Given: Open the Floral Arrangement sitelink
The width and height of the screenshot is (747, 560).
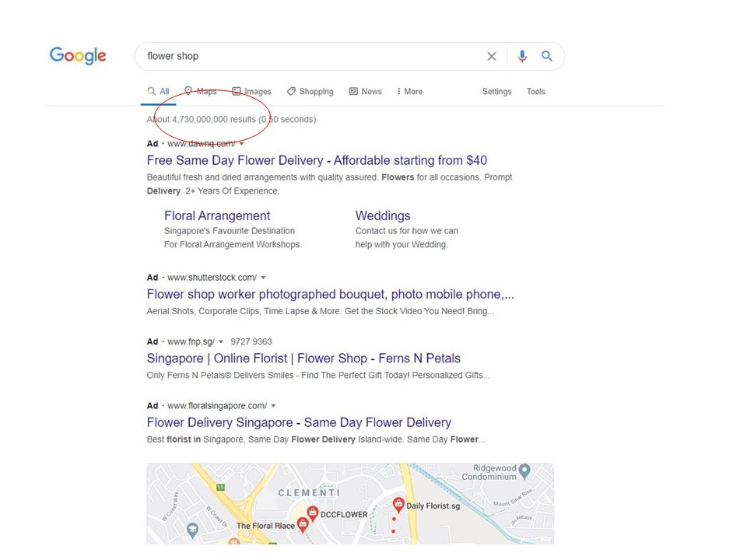Looking at the screenshot, I should (x=217, y=215).
